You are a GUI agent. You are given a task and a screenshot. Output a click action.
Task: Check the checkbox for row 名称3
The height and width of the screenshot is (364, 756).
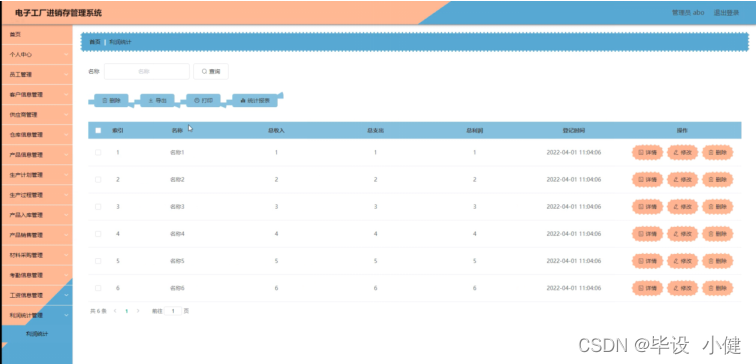pyautogui.click(x=98, y=206)
